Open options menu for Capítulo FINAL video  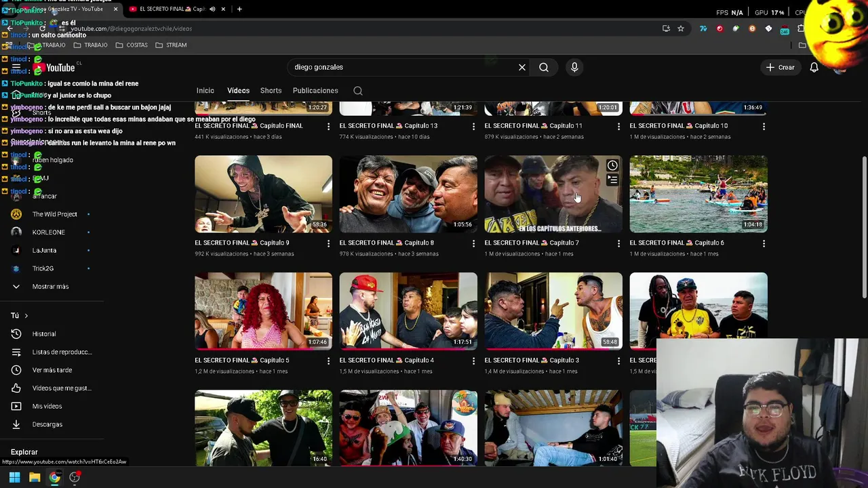tap(329, 126)
